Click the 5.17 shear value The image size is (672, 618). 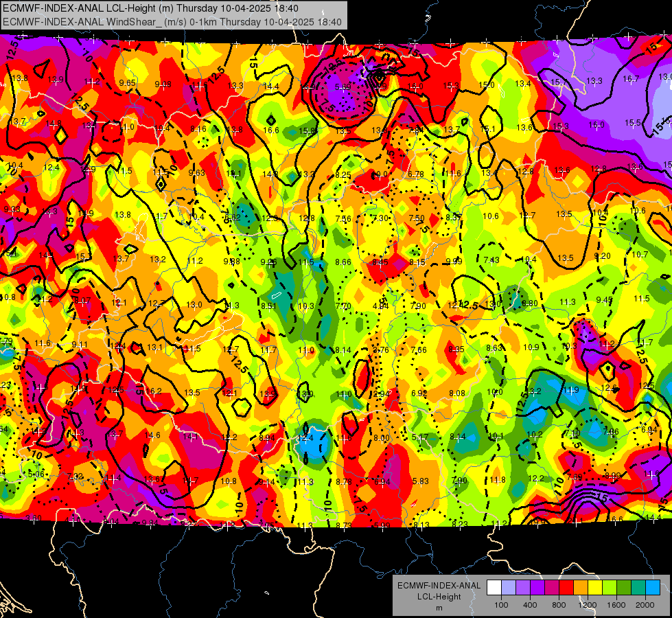[420, 437]
